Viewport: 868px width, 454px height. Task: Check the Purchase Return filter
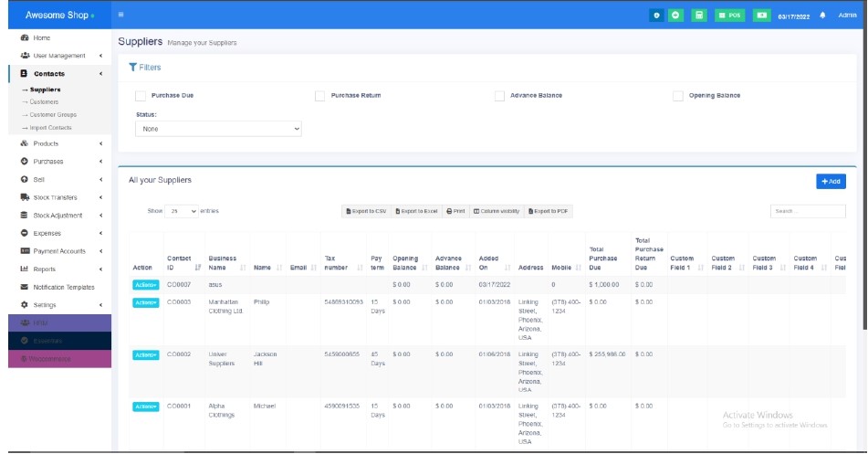320,96
